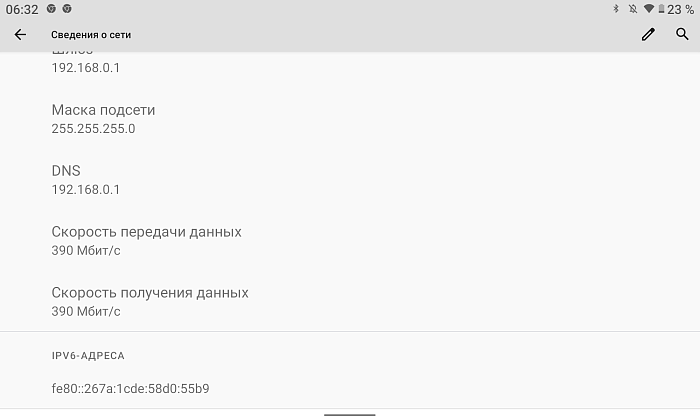This screenshot has width=700, height=420.
Task: Tap the pencil edit icon
Action: coord(648,34)
